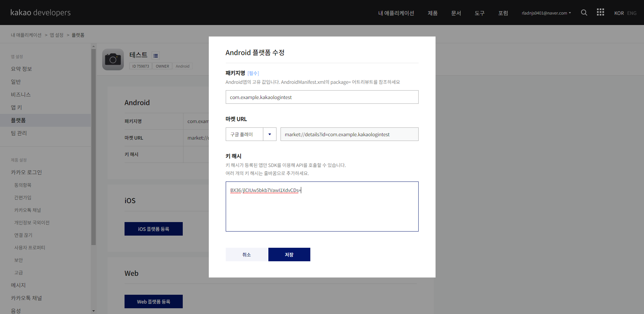Click the 취소 button

tap(247, 255)
